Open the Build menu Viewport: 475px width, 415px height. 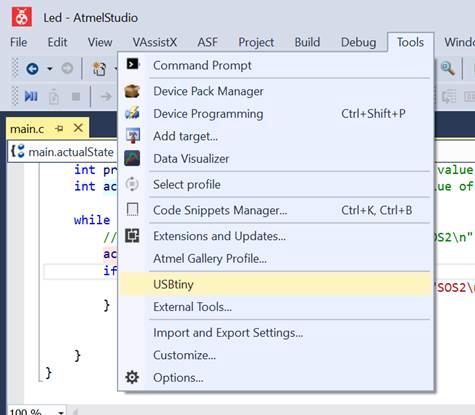tap(307, 42)
